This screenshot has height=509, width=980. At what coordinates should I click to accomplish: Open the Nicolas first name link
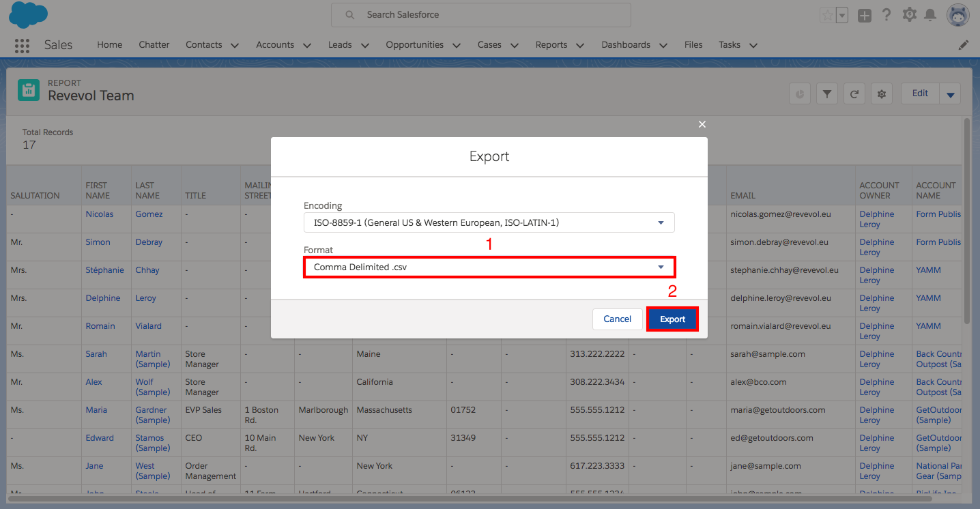(x=100, y=214)
